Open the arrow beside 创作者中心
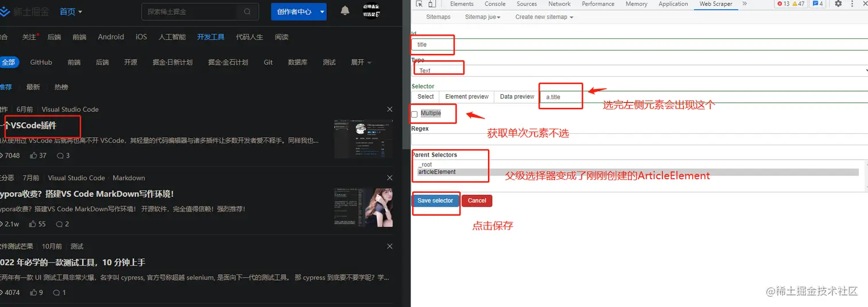 [322, 11]
